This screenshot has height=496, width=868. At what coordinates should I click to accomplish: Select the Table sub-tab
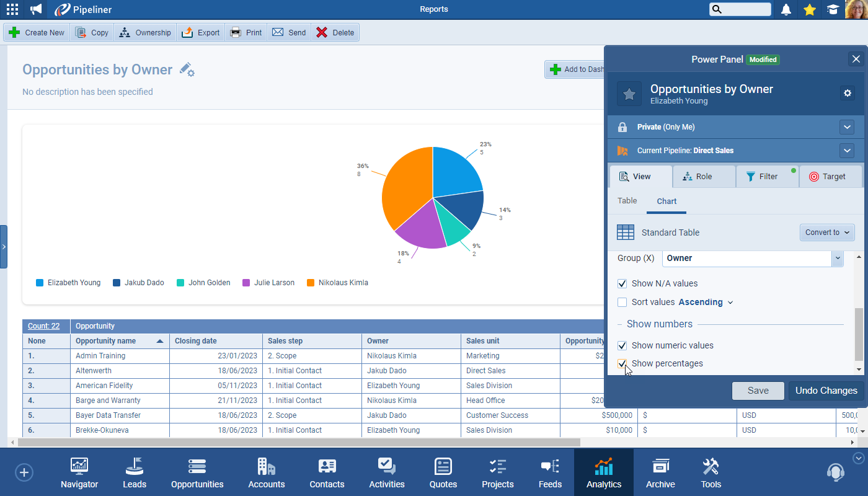(x=627, y=201)
